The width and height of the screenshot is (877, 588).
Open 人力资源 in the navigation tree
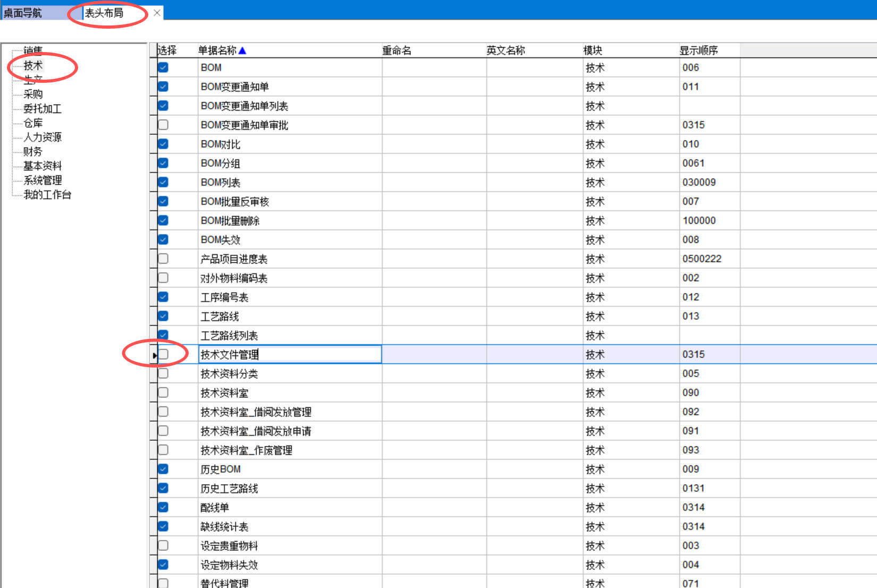tap(43, 137)
